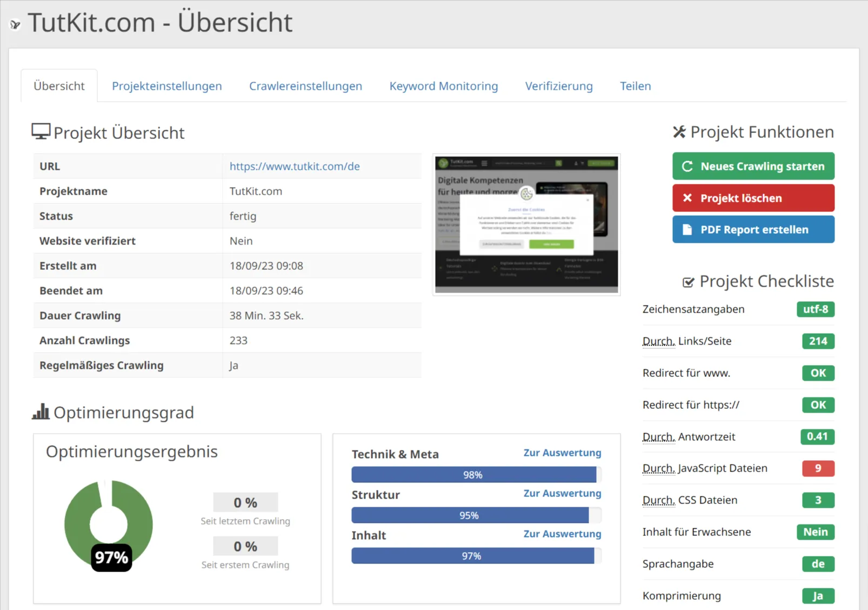Click the 214 badge for Links/Seite
The height and width of the screenshot is (610, 868).
pos(818,341)
